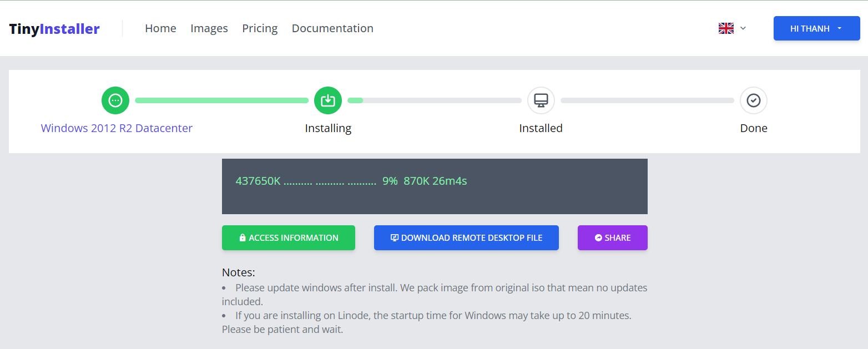Click the download progress log output
Viewport: 868px width, 349px height.
(435, 186)
